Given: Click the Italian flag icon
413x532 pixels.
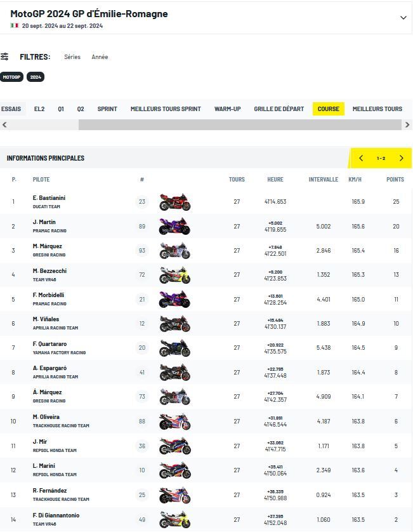Looking at the screenshot, I should click(x=15, y=26).
